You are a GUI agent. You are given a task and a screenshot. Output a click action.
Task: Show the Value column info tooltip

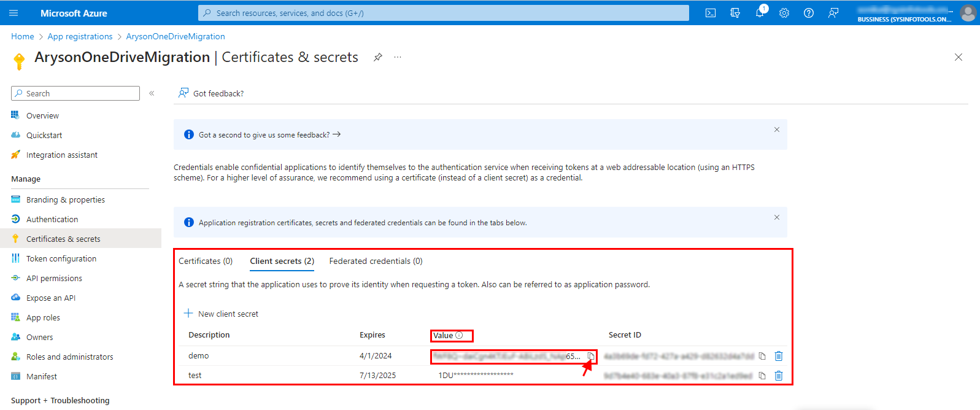pos(459,335)
